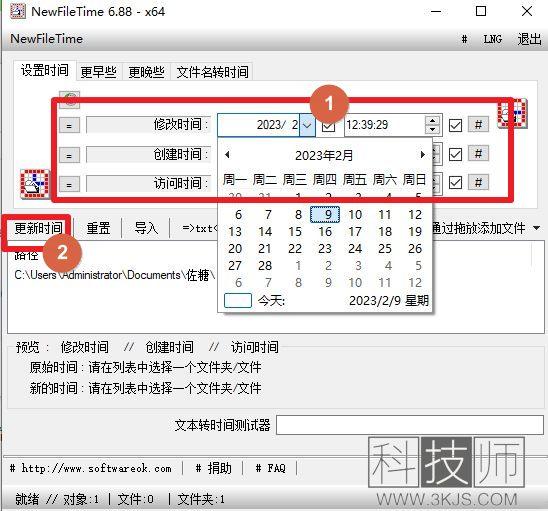This screenshot has width=548, height=511.
Task: Click the NewFileTime app icon in title bar
Action: pos(17,12)
